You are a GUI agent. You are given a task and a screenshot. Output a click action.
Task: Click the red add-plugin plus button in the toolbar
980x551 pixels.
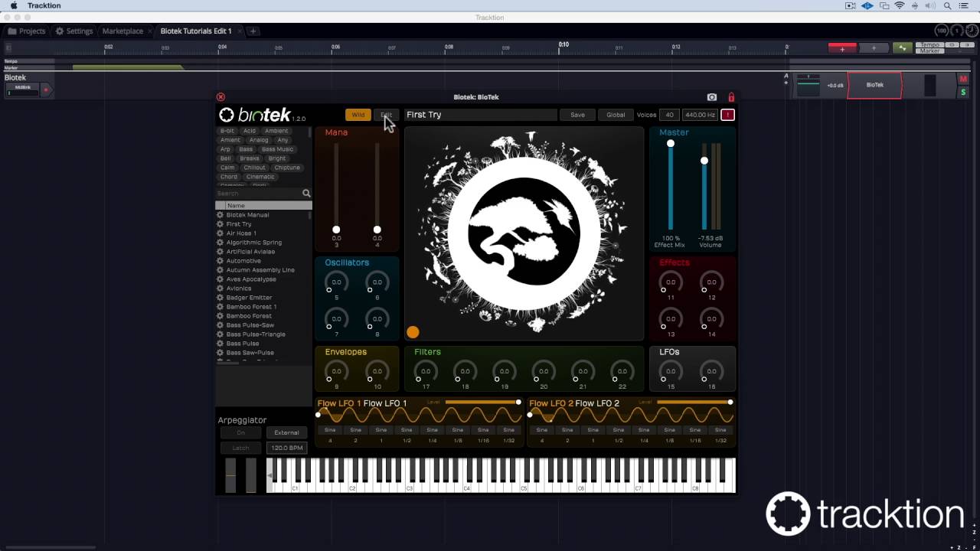pos(842,48)
